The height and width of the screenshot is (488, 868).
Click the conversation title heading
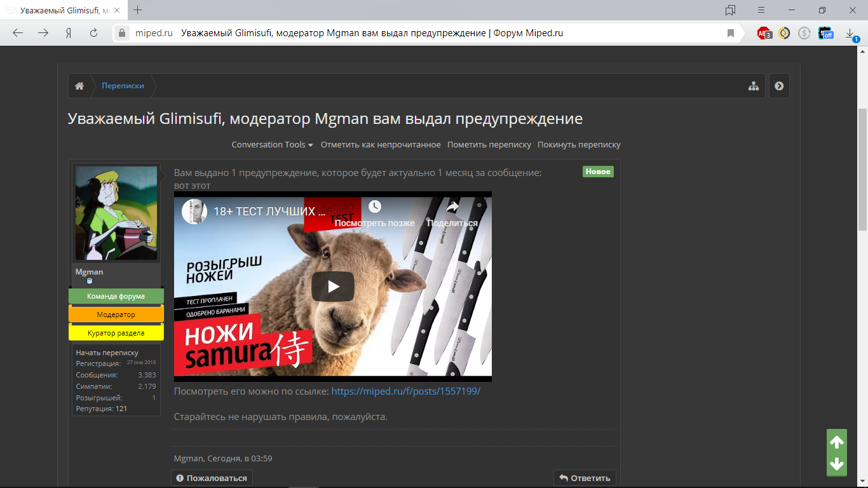[325, 119]
